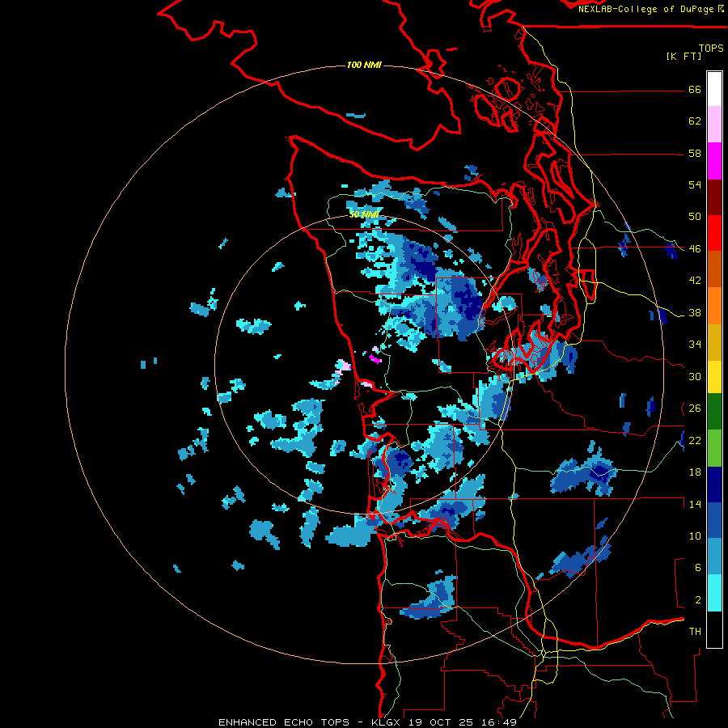Pick the magenta legend swatch
The height and width of the screenshot is (728, 728).
714,161
